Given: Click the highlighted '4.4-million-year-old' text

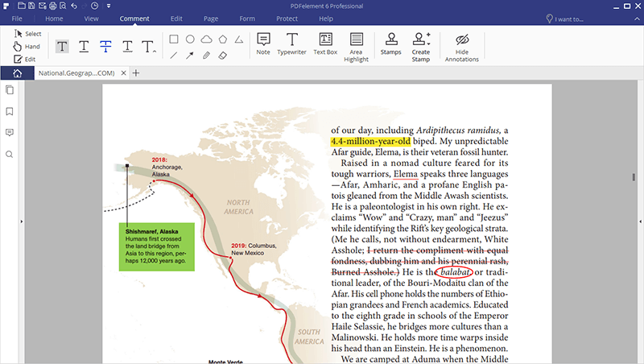Looking at the screenshot, I should [370, 141].
